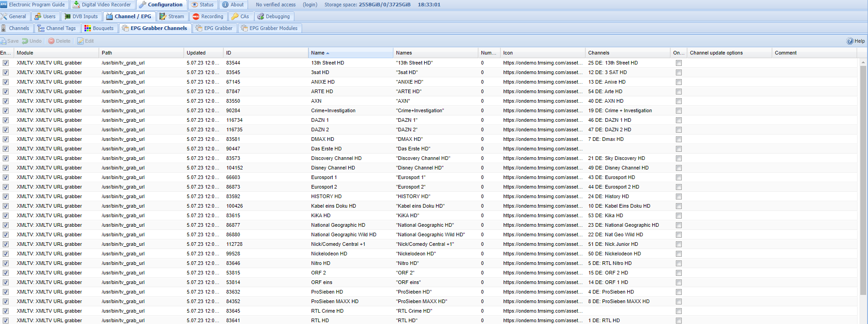The height and width of the screenshot is (324, 868).
Task: Open the Debugging icon tab
Action: pyautogui.click(x=274, y=16)
